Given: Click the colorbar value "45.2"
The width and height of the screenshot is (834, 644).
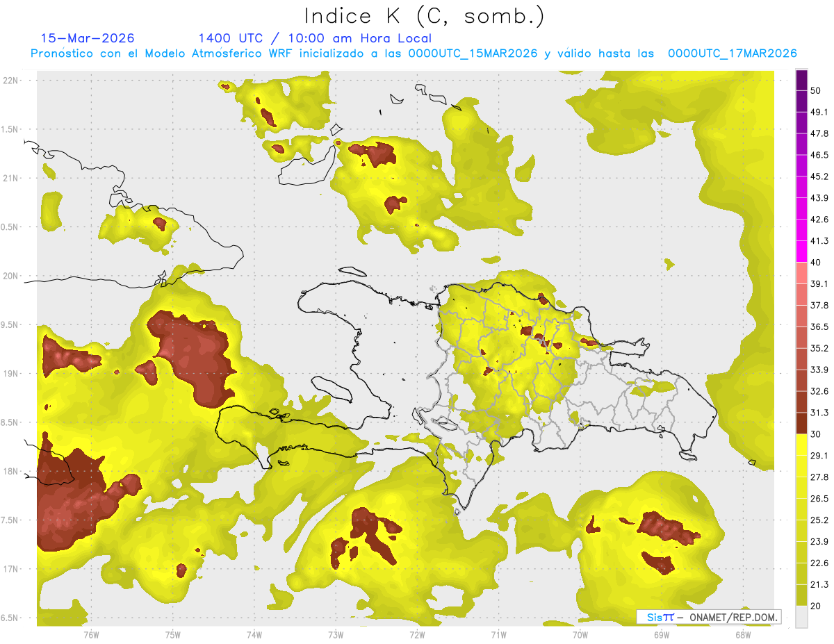Looking at the screenshot, I should pos(819,176).
